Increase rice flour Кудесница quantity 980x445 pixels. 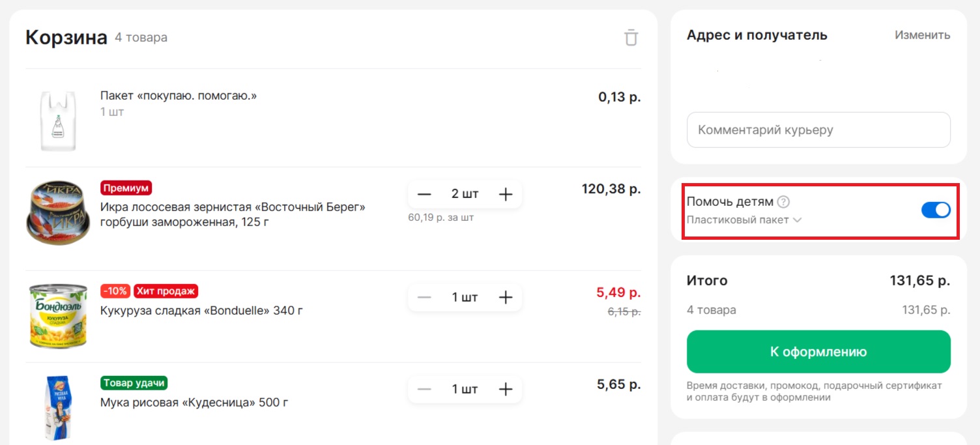506,389
